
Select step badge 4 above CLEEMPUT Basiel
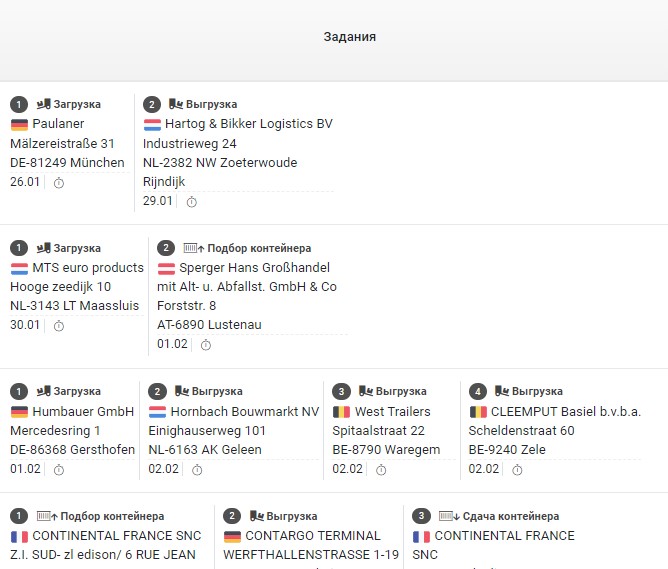coord(478,391)
